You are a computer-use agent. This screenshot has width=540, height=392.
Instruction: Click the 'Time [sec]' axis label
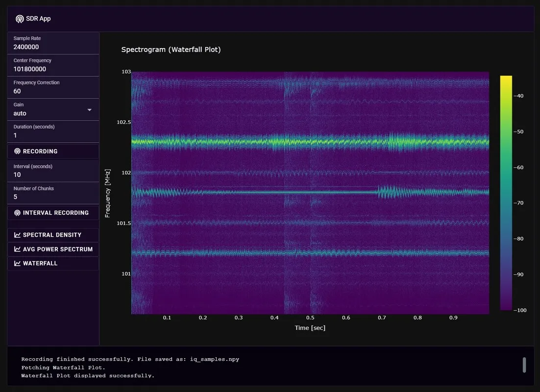click(310, 328)
